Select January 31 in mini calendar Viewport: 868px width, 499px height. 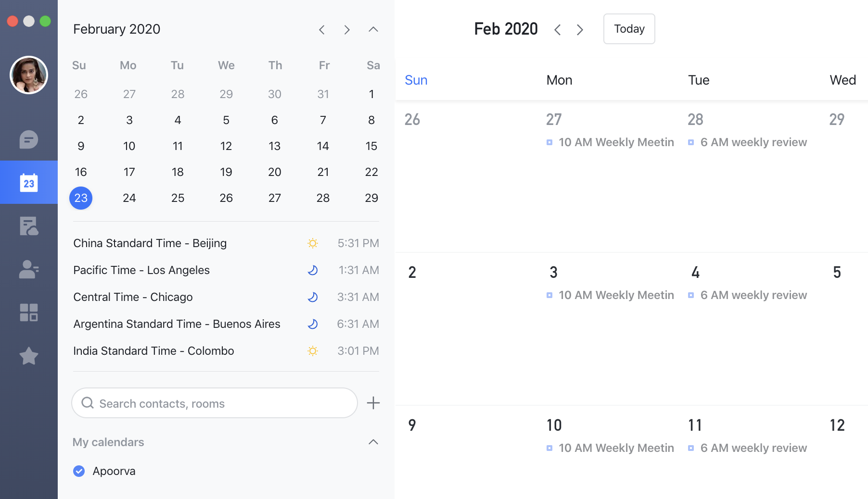(x=323, y=94)
